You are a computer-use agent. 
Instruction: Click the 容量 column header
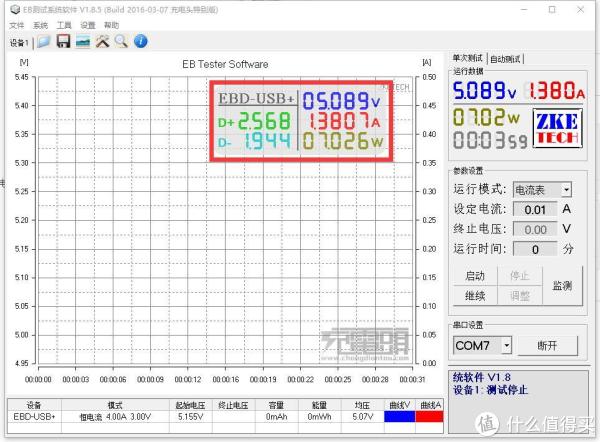(x=276, y=405)
